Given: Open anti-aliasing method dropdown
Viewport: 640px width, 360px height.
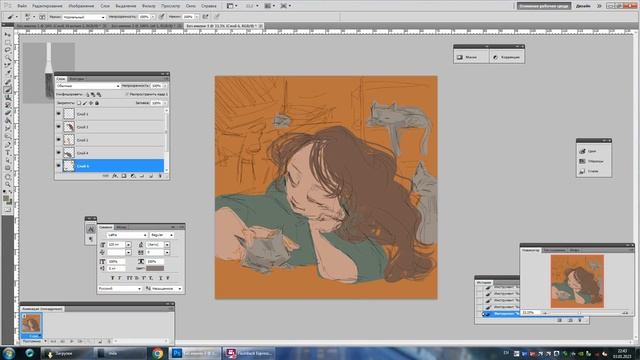Looking at the screenshot, I should point(167,289).
